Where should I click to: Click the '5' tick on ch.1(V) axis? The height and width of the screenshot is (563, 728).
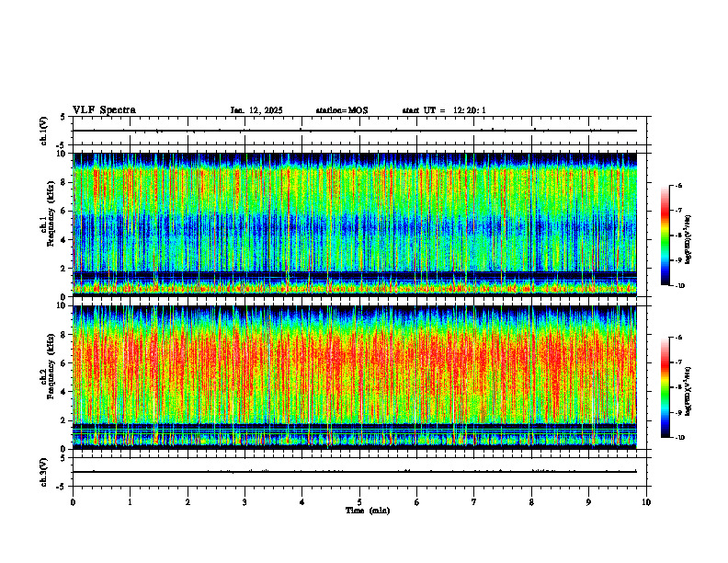pos(63,117)
